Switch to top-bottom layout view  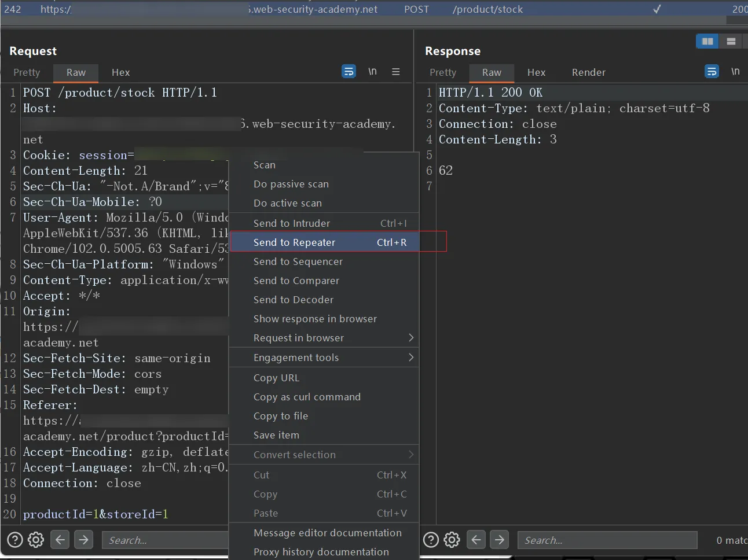731,42
